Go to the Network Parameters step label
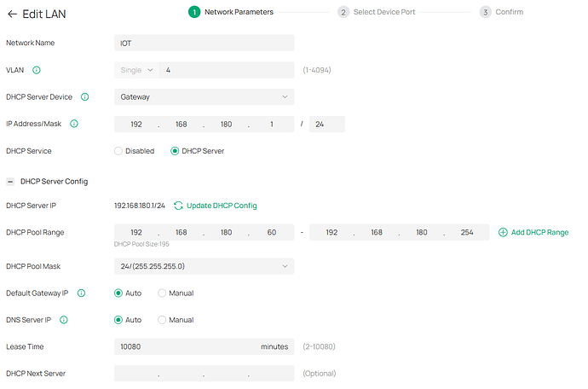The width and height of the screenshot is (588, 389). [x=239, y=12]
